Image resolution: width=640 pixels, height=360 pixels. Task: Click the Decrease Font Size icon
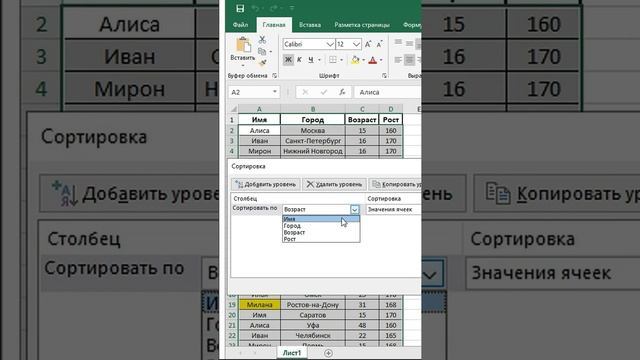[380, 44]
